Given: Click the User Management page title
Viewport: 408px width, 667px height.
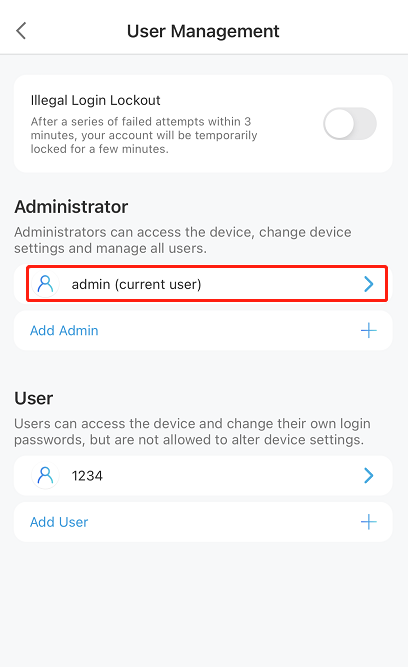Looking at the screenshot, I should [203, 31].
